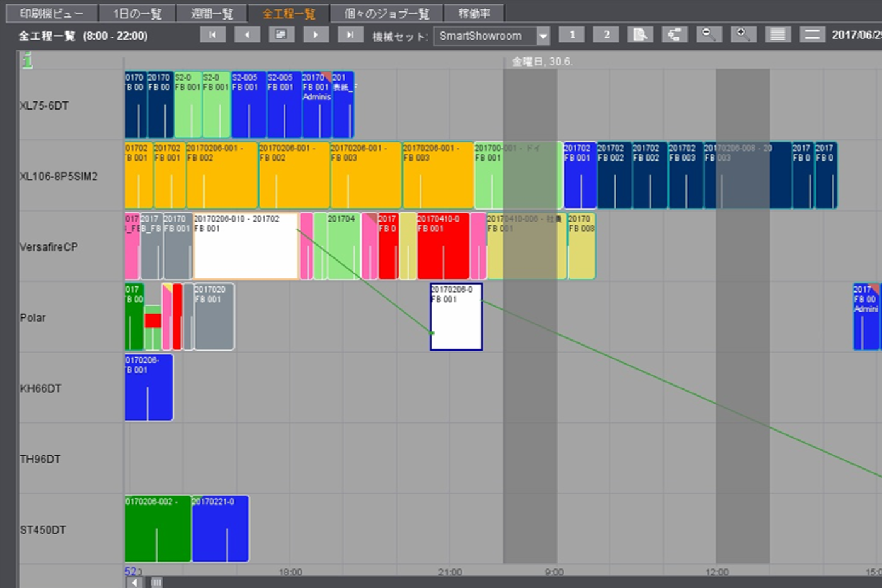Select the KH66DT machine row label
This screenshot has height=588, width=882.
pos(41,388)
